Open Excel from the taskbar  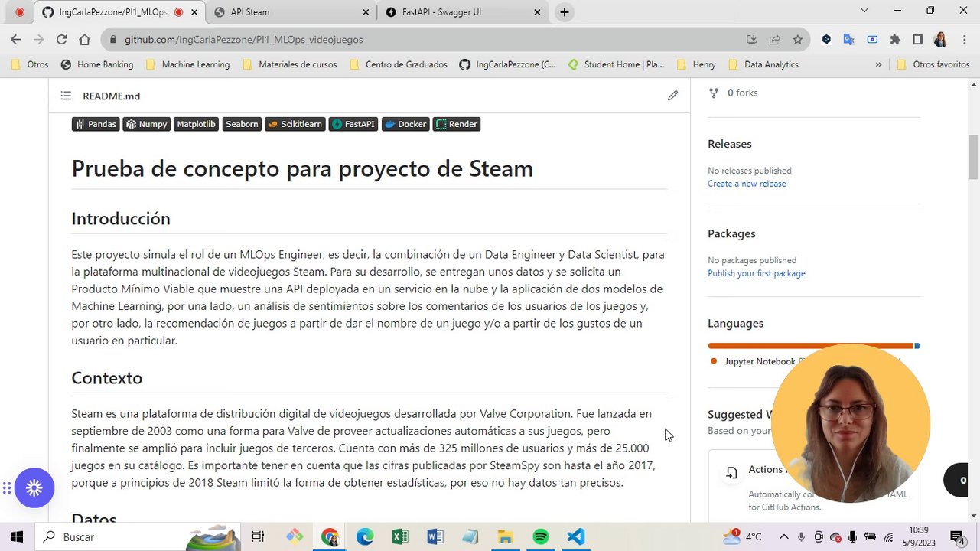(399, 536)
